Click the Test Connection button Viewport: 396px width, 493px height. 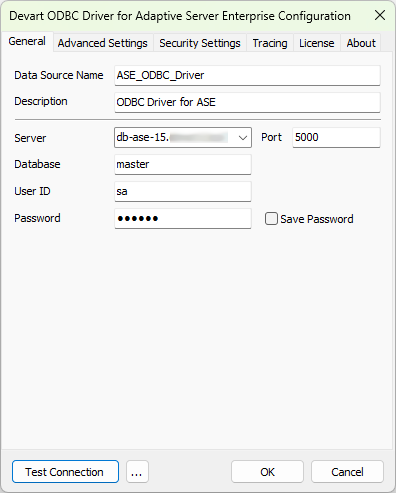[65, 472]
